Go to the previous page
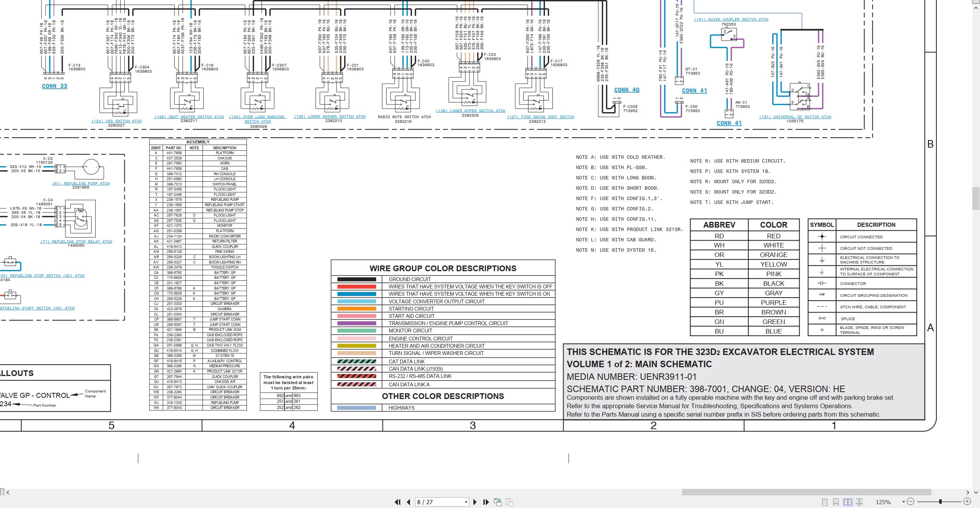980x508 pixels. tap(408, 502)
